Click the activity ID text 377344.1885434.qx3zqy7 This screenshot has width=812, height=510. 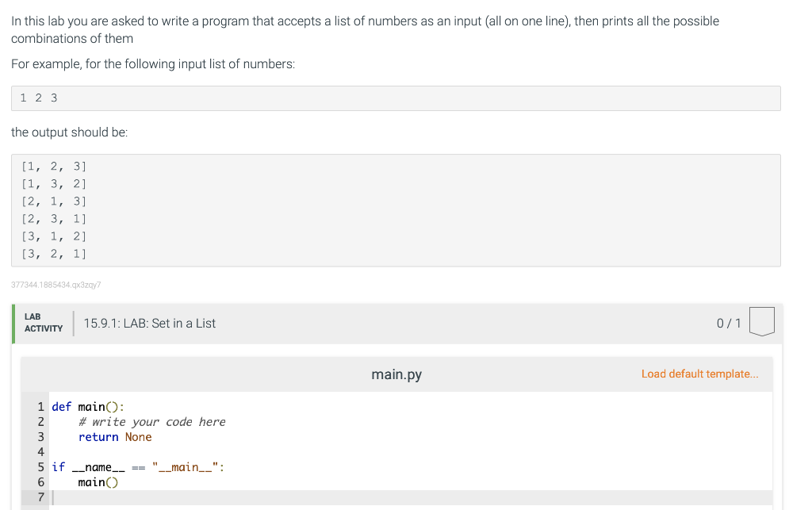click(x=56, y=285)
